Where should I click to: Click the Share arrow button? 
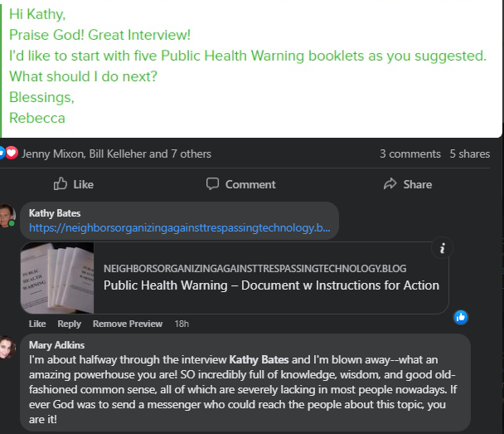point(408,184)
